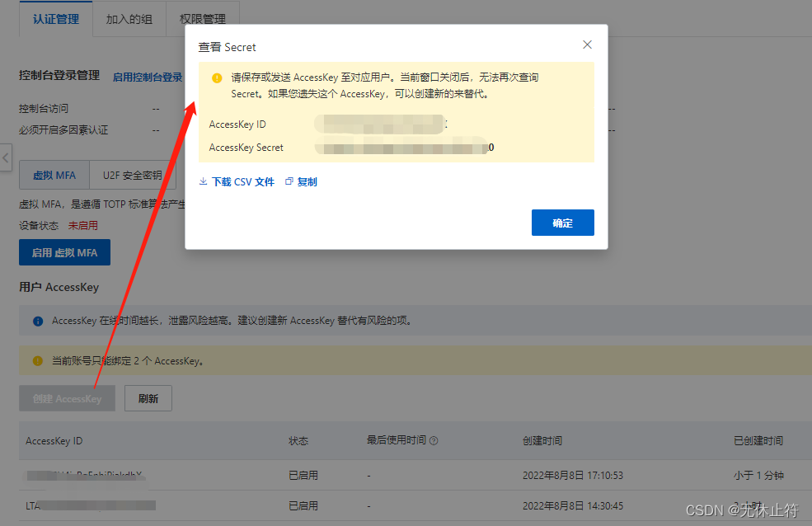The height and width of the screenshot is (526, 812).
Task: Open the 启用控制台登录 link
Action: click(148, 77)
